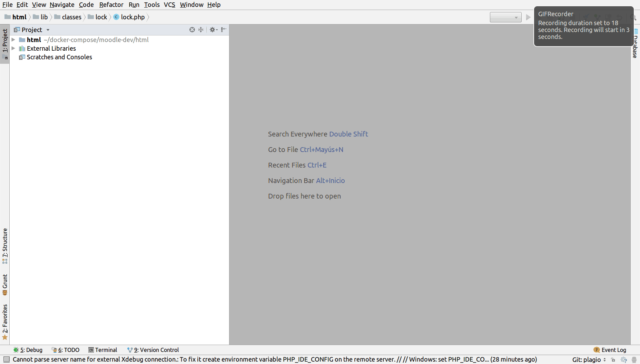
Task: Toggle the read-only lock status icon
Action: [x=613, y=360]
